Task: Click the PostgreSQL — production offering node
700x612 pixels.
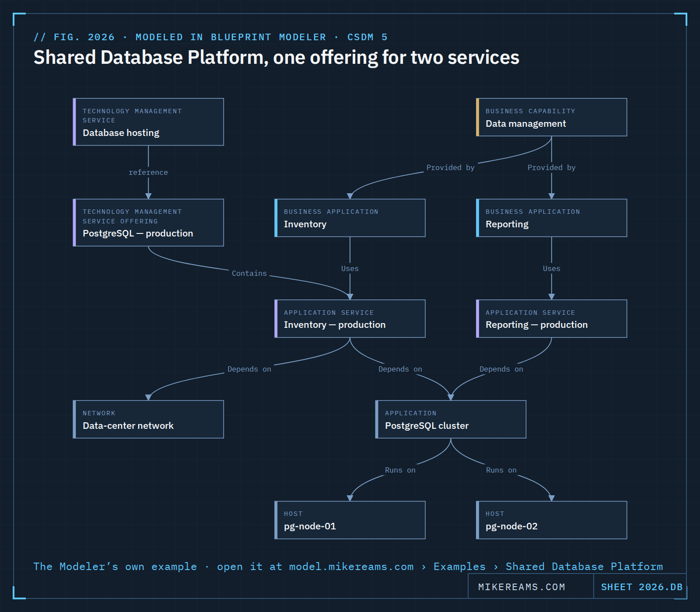Action: tap(148, 223)
